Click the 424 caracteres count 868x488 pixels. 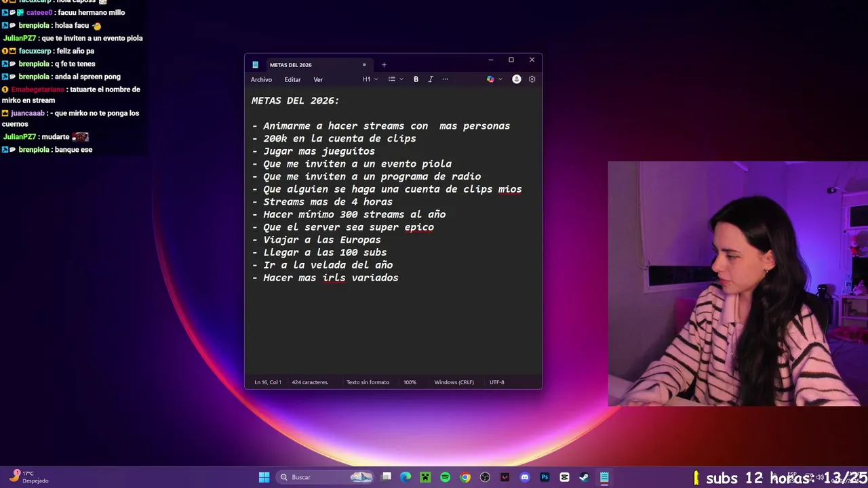click(310, 382)
